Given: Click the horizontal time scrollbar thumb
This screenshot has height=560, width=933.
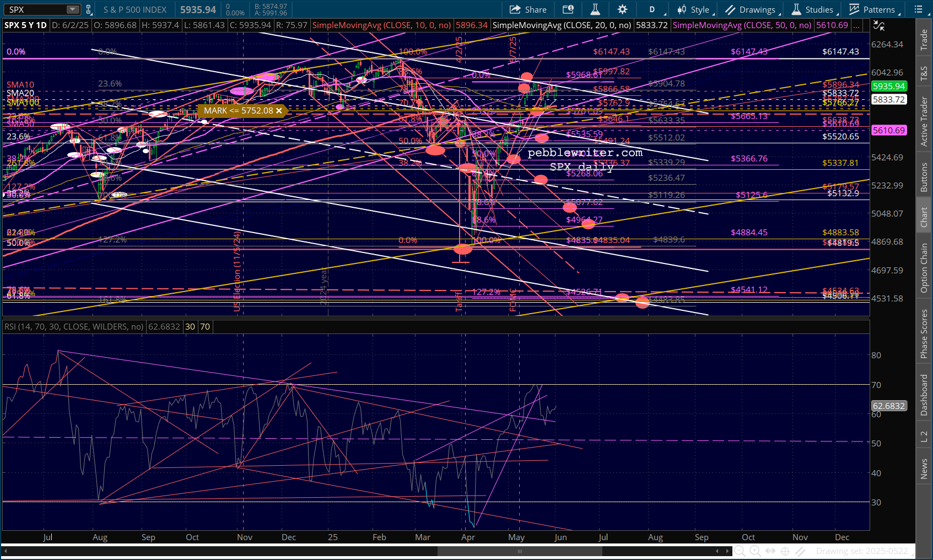Looking at the screenshot, I should click(x=520, y=551).
